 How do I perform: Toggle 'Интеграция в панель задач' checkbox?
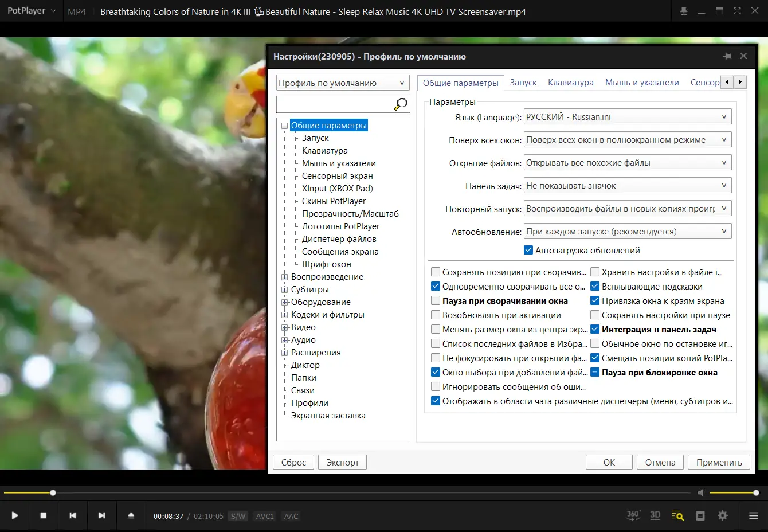pos(595,329)
